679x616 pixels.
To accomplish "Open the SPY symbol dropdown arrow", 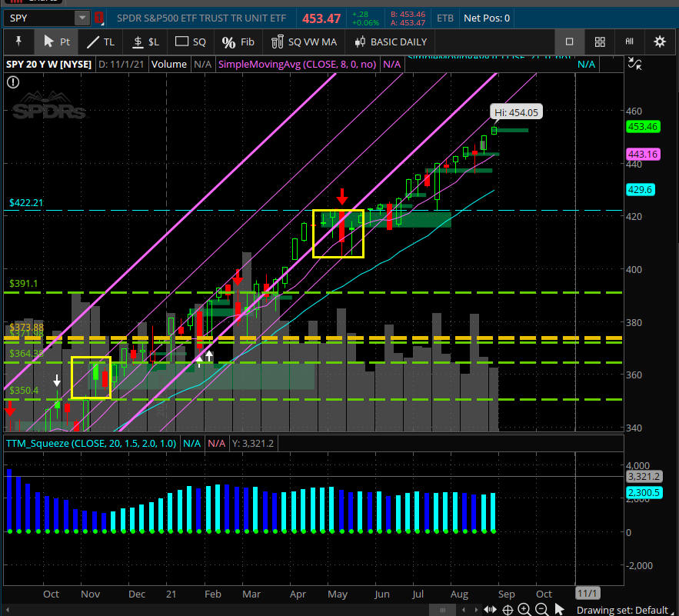I will [82, 18].
